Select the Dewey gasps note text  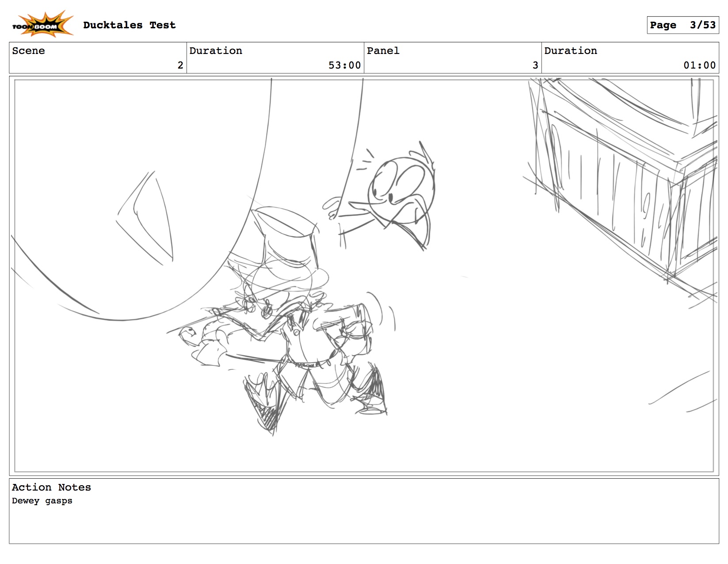tap(42, 501)
